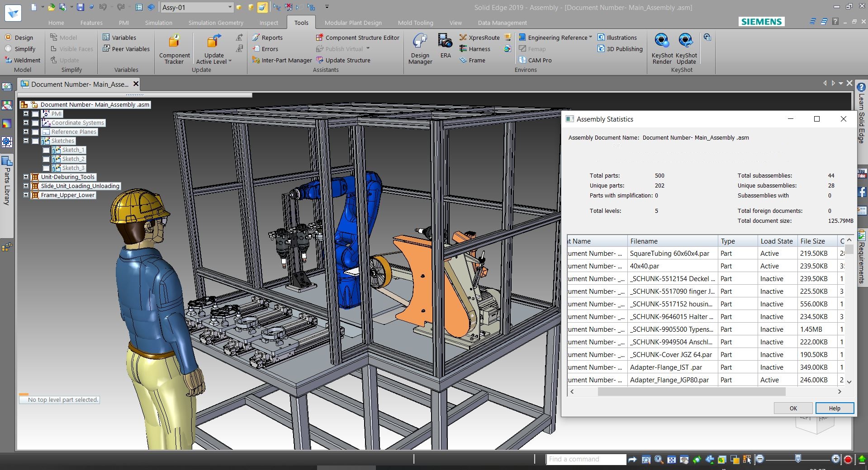Open the Design Manager tool
Screen dimensions: 868x470
click(x=420, y=49)
